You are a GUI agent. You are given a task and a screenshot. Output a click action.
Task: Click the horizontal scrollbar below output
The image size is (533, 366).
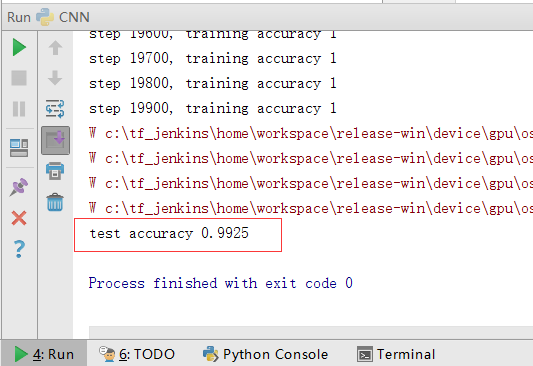point(311,332)
